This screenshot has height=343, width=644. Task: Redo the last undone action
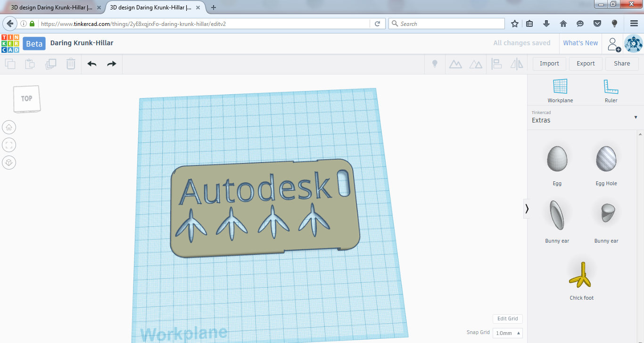coord(112,64)
